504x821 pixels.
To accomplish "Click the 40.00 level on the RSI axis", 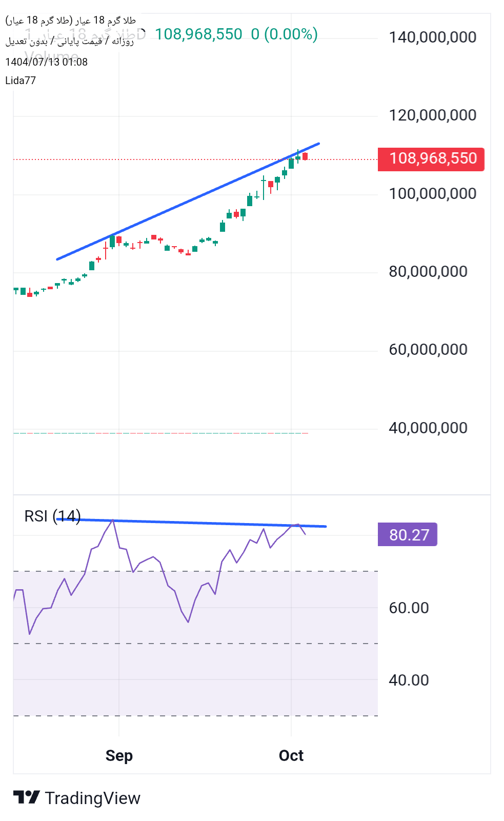I will coord(409,680).
